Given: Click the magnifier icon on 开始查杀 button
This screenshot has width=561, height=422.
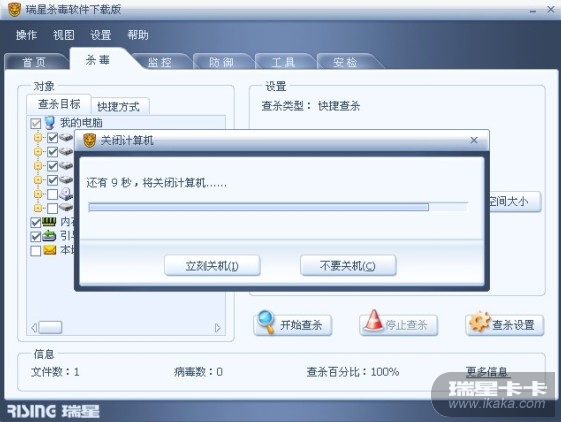Looking at the screenshot, I should (x=266, y=322).
